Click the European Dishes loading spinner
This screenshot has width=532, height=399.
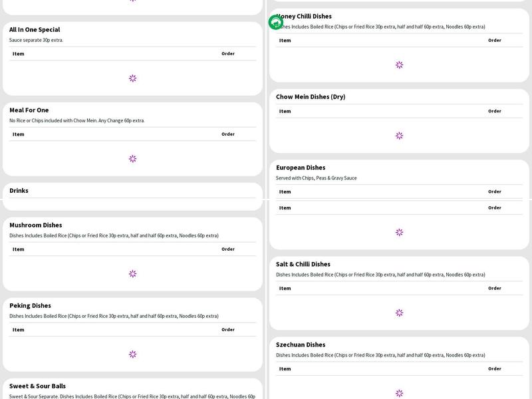pos(399,233)
